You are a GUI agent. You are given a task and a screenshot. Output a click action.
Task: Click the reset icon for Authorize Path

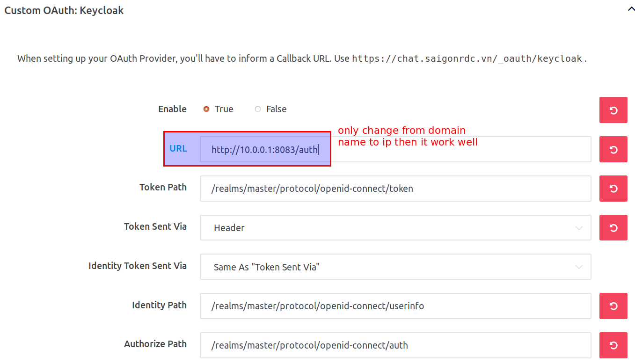click(x=613, y=345)
